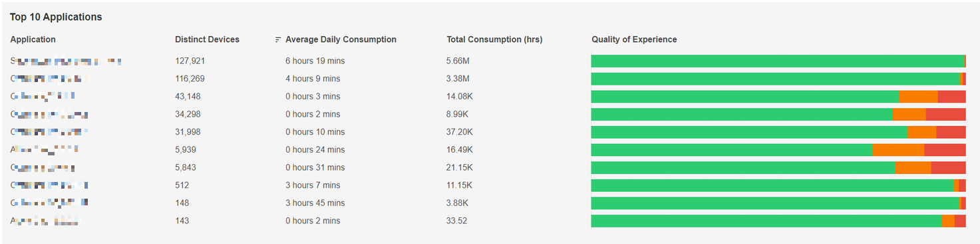Screen dimensions: 980x244
Task: Click orange segment in the 16.49K row bar
Action: point(898,150)
